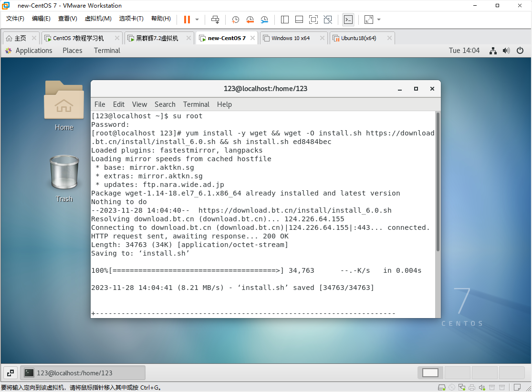Open the 虚拟机(M) menu

point(98,19)
